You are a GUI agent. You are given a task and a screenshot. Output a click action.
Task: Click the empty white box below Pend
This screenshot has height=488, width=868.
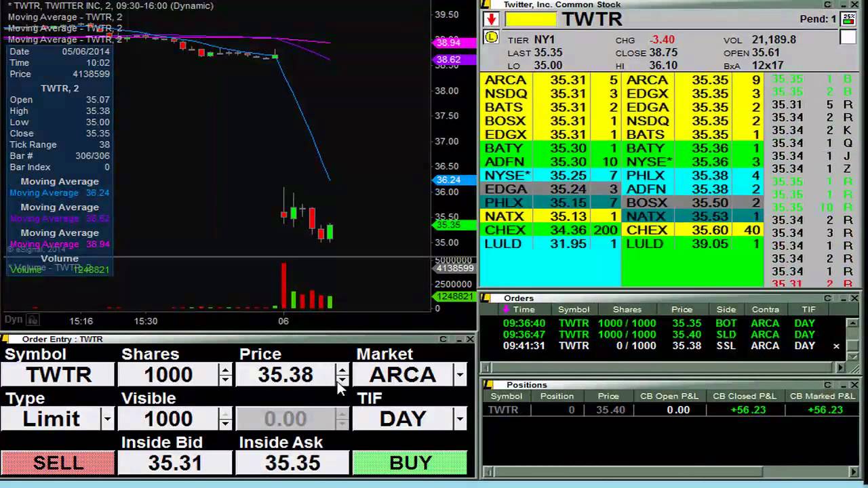tap(848, 37)
